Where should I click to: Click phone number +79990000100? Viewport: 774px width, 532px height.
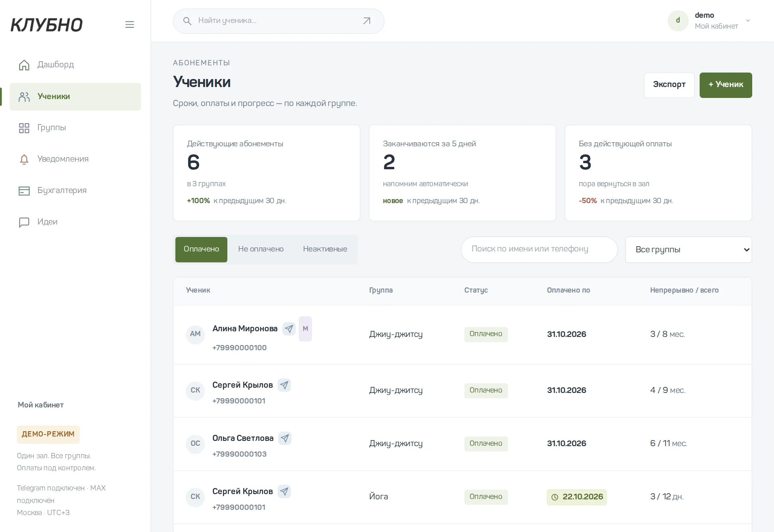[239, 348]
